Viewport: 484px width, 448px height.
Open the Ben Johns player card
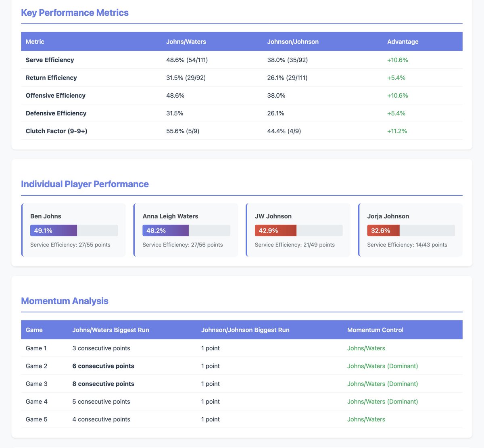point(73,230)
